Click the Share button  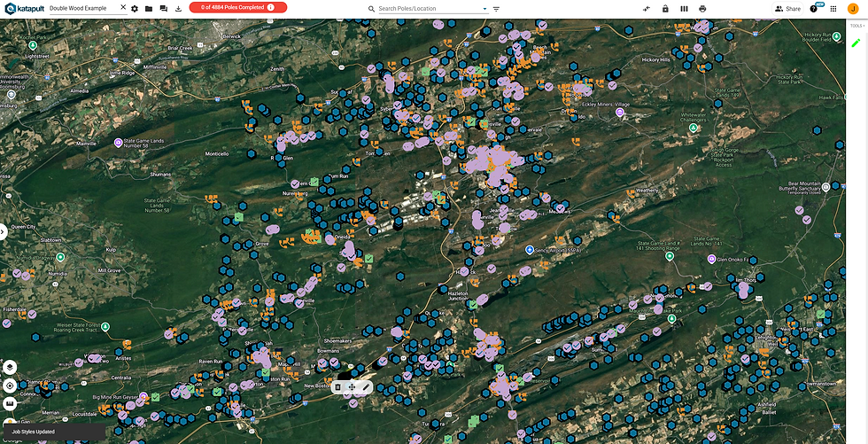pos(787,9)
